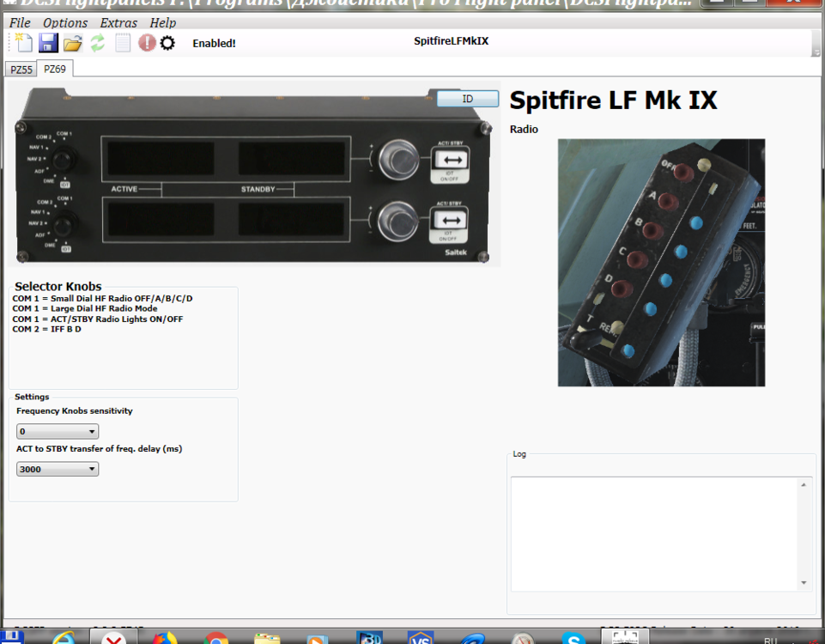Viewport: 825px width, 644px height.
Task: Click Log scrollbar up arrow
Action: [804, 484]
